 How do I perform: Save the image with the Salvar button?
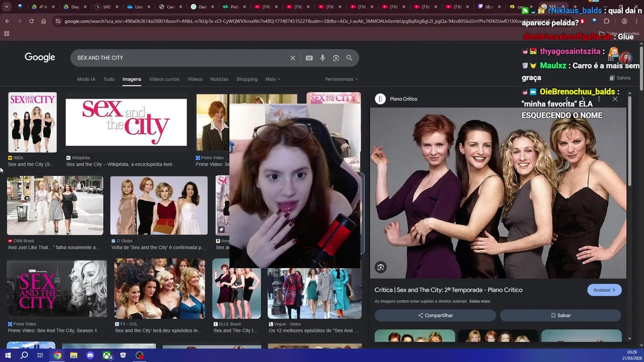coord(560,315)
